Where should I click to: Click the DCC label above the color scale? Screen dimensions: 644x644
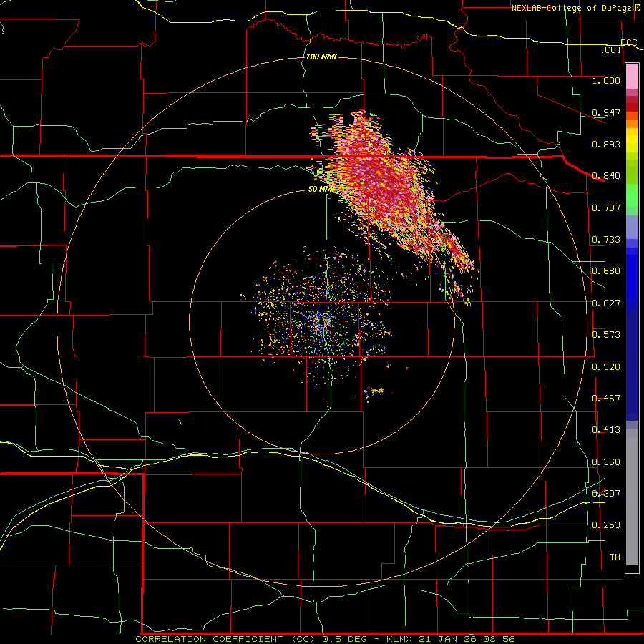pyautogui.click(x=628, y=42)
